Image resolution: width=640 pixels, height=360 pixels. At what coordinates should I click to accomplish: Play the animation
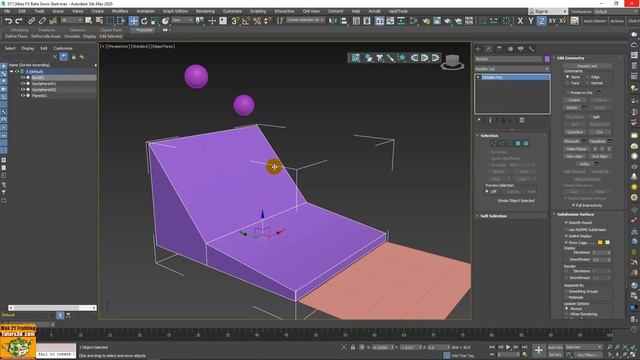[x=508, y=347]
